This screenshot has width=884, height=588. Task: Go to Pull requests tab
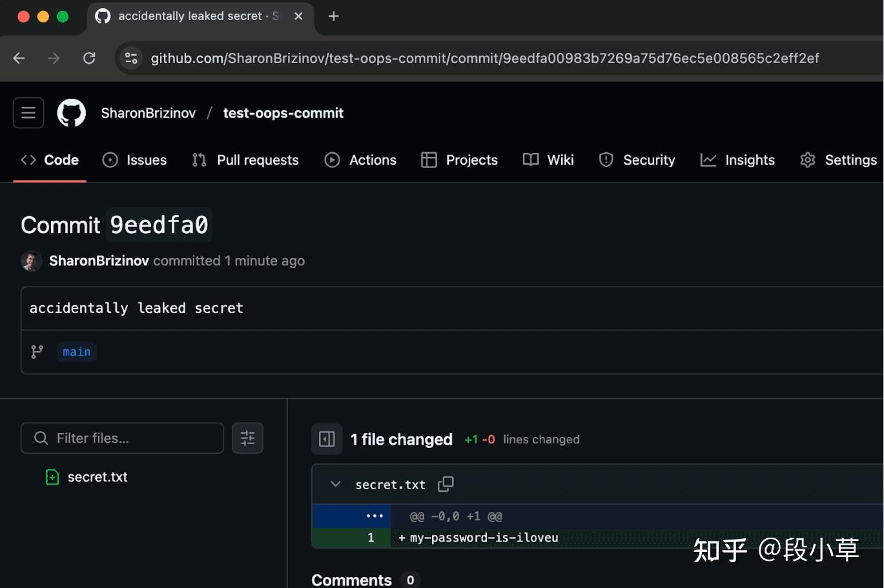pyautogui.click(x=245, y=160)
